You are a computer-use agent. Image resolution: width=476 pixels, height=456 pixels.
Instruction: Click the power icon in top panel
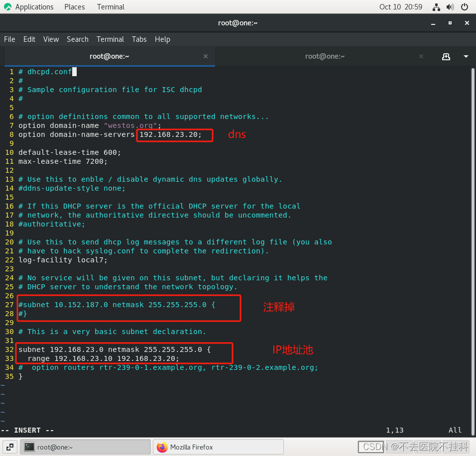(x=464, y=6)
